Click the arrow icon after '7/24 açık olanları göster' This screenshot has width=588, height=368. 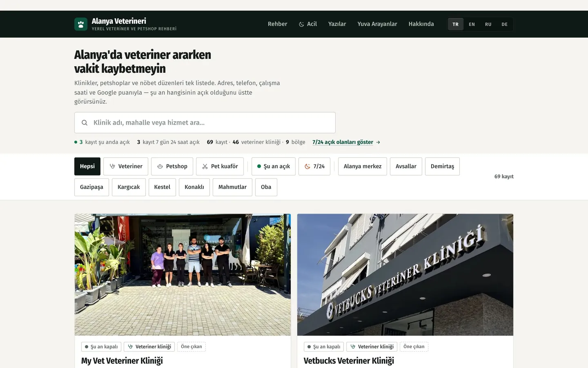tap(378, 142)
